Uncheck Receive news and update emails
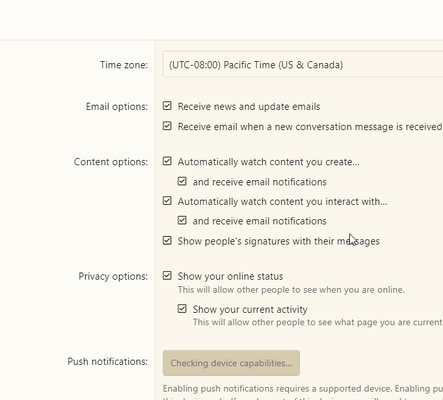Image resolution: width=443 pixels, height=400 pixels. coord(167,106)
